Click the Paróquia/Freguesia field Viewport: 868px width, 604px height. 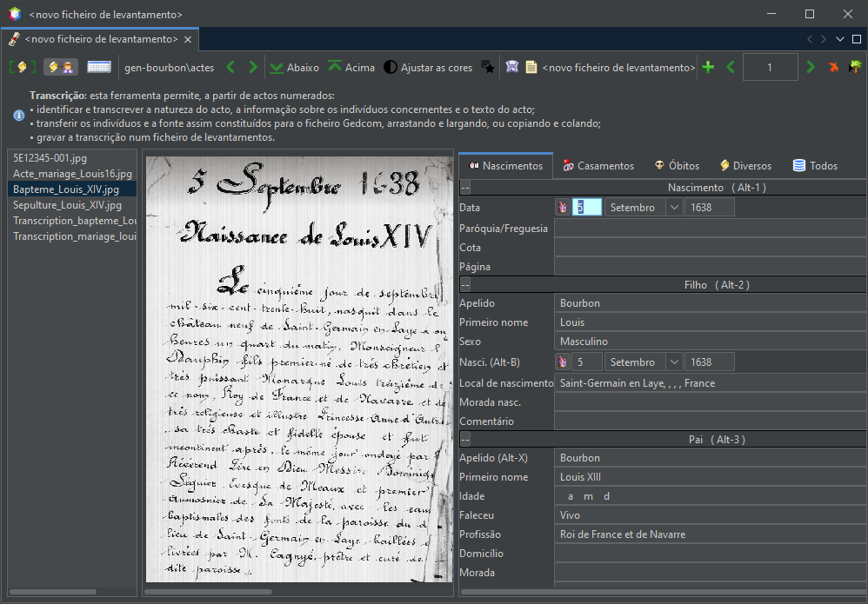click(x=711, y=229)
